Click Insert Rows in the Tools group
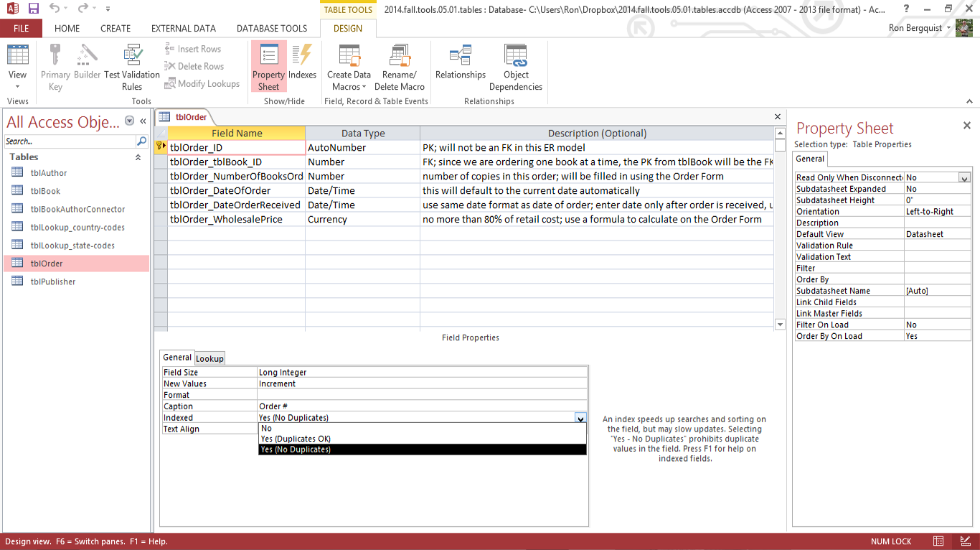This screenshot has height=550, width=980. point(192,49)
